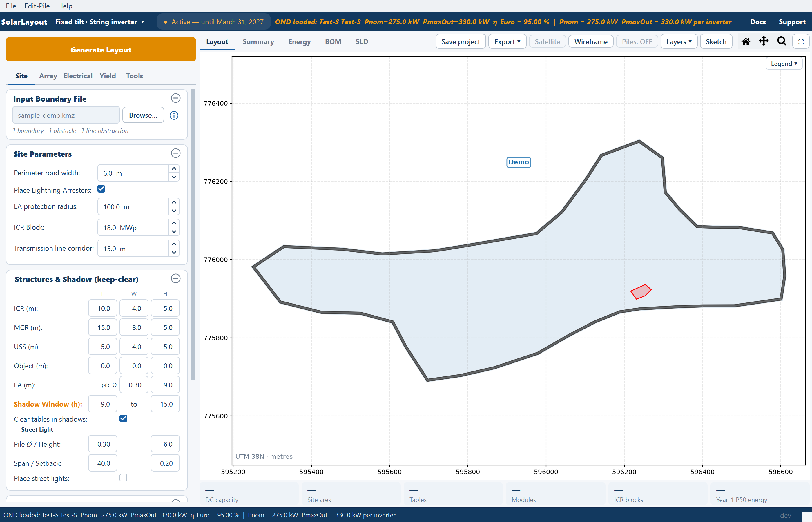
Task: Uncheck Place Lightning Arresters checkbox
Action: click(x=101, y=189)
